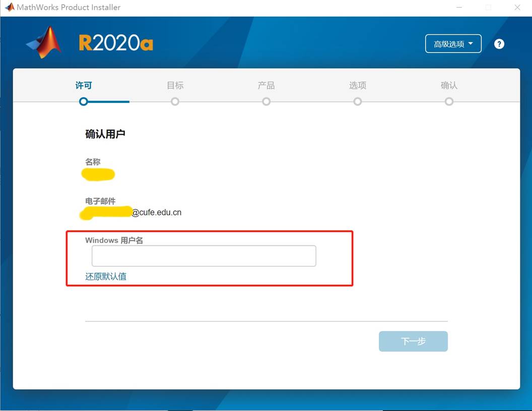Image resolution: width=532 pixels, height=411 pixels.
Task: Click the R2020a release label
Action: point(116,43)
